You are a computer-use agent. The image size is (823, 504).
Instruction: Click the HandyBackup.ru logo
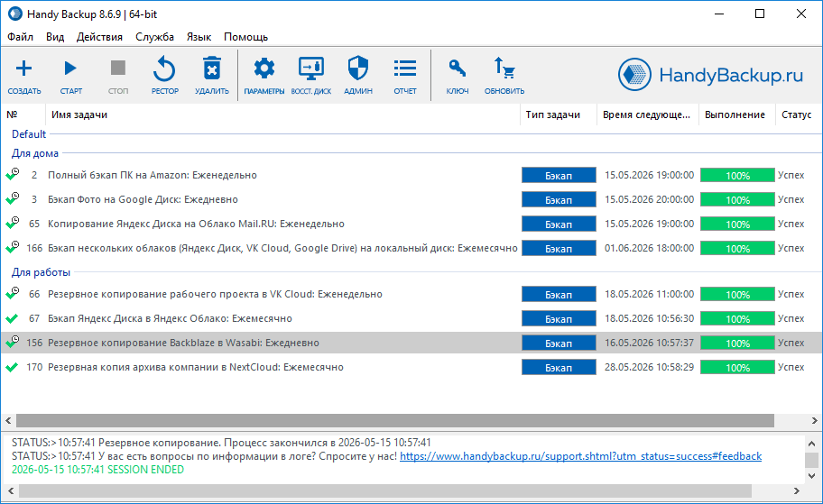[x=710, y=75]
